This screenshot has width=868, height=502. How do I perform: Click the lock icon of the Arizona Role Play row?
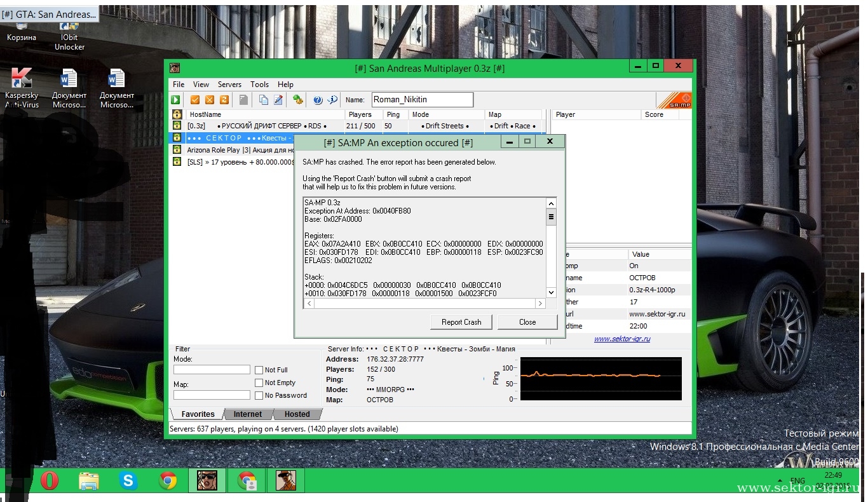point(177,149)
